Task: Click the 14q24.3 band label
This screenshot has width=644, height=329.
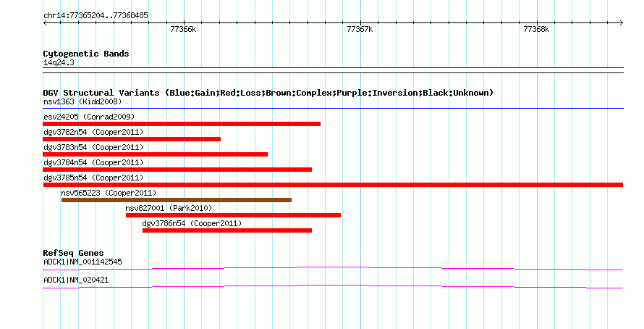Action: pos(59,62)
